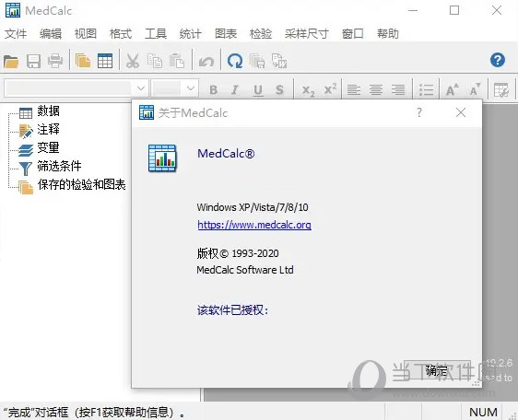Click the blue Help question mark icon
This screenshot has width=518, height=420.
(x=498, y=60)
